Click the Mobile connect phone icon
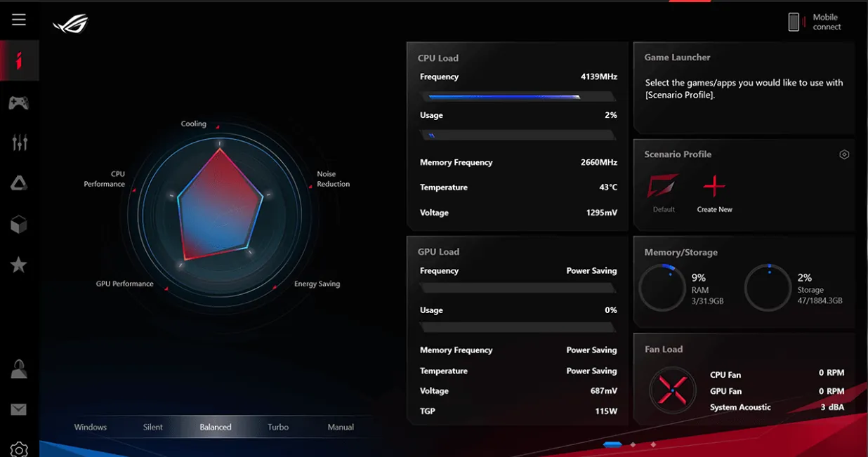The image size is (868, 457). pos(794,22)
